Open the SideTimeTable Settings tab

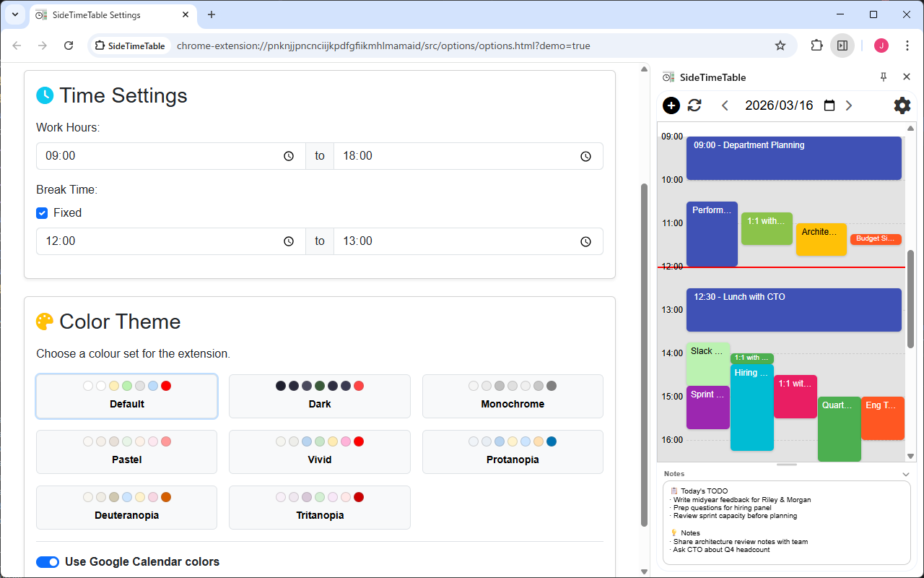pyautogui.click(x=113, y=14)
